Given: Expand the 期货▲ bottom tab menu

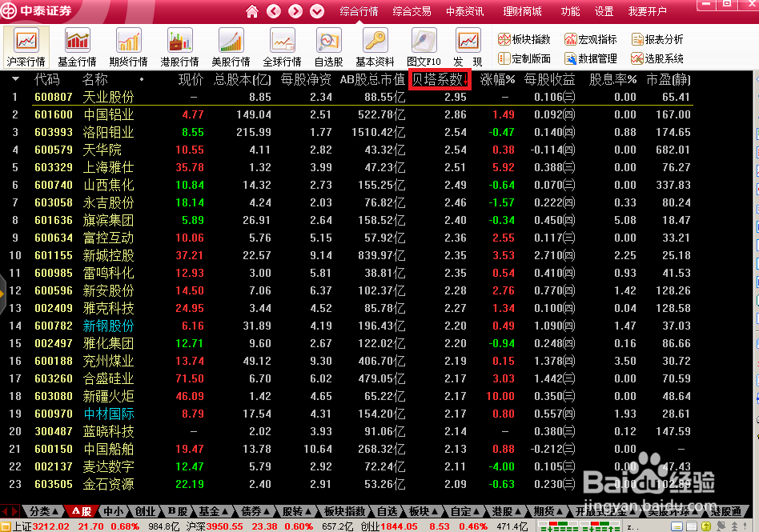Looking at the screenshot, I should pyautogui.click(x=548, y=511).
